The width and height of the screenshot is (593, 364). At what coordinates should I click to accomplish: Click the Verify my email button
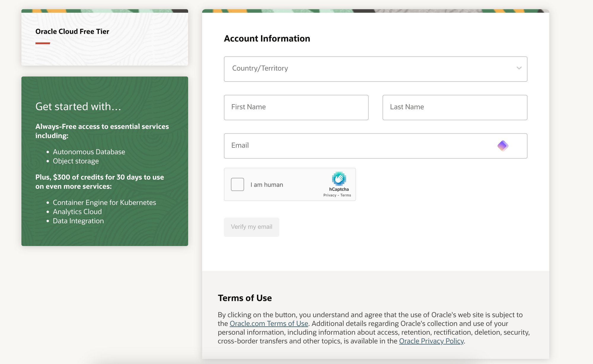(252, 227)
